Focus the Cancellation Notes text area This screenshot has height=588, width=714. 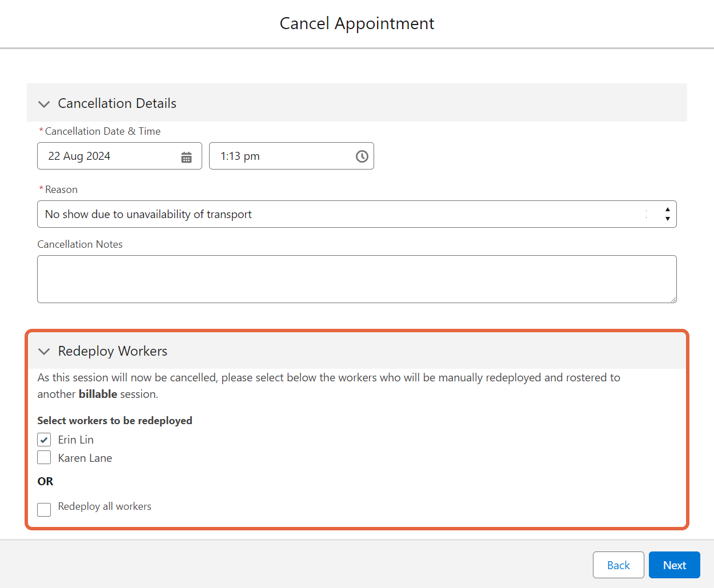pos(356,279)
